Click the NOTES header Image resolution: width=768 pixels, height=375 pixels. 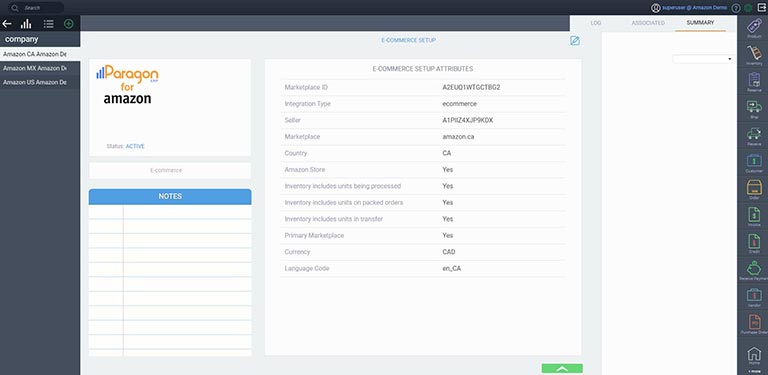pos(170,196)
